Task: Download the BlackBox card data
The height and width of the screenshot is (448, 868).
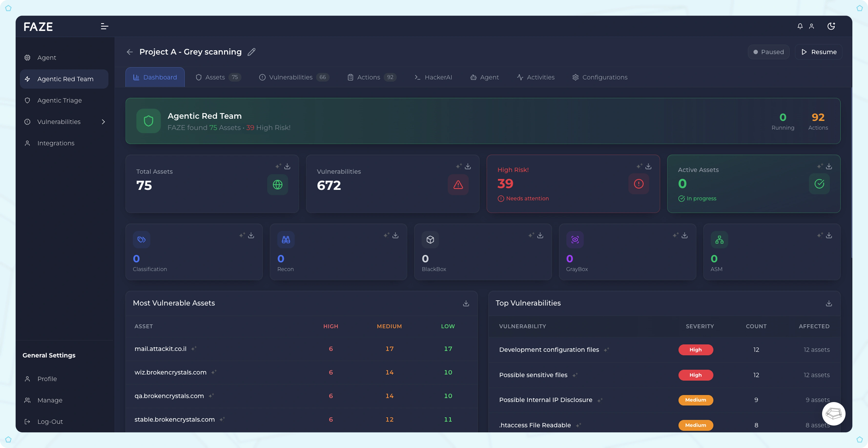Action: (x=540, y=235)
